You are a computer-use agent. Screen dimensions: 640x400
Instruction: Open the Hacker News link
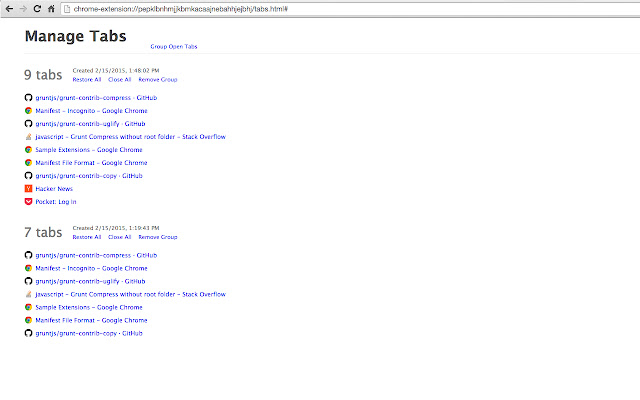(54, 189)
